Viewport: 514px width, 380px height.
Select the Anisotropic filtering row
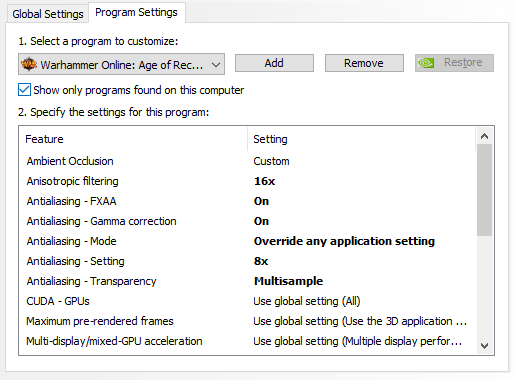click(x=247, y=181)
